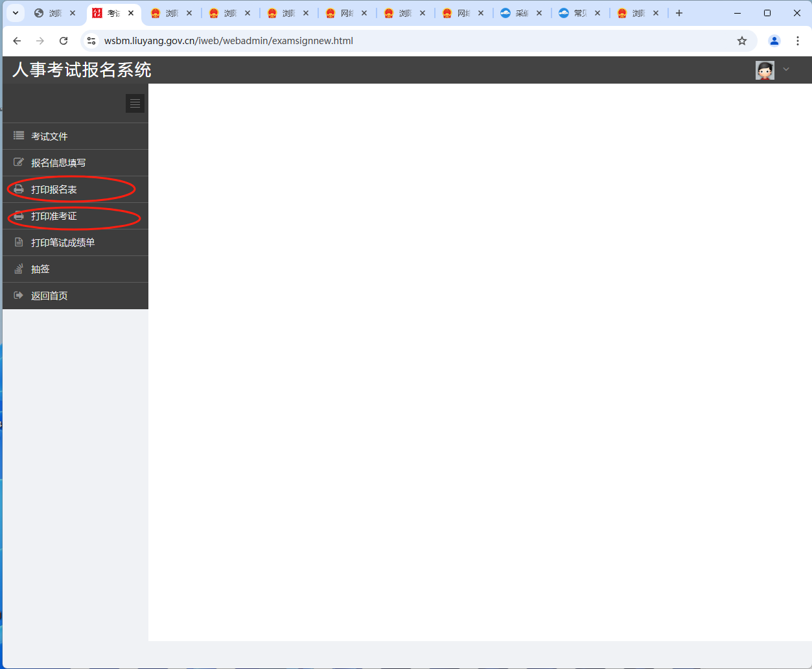Open a new browser tab
Viewport: 812px width, 669px height.
679,13
